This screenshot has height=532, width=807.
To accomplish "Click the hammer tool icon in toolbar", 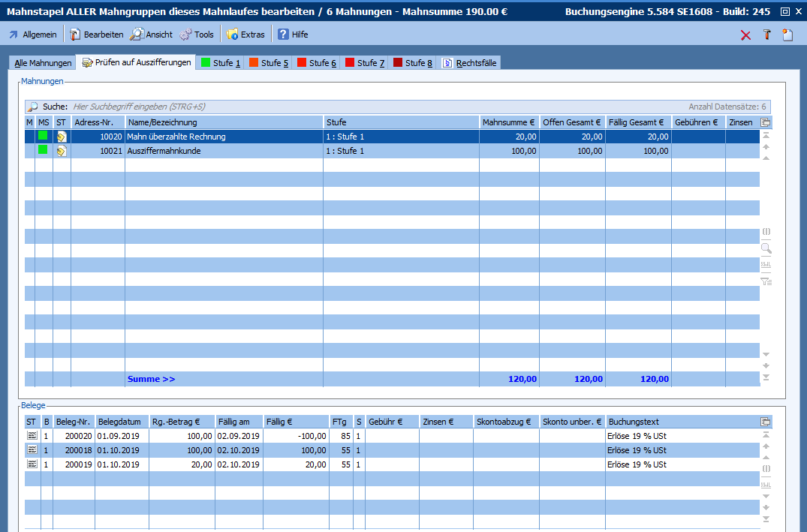I will coord(766,35).
